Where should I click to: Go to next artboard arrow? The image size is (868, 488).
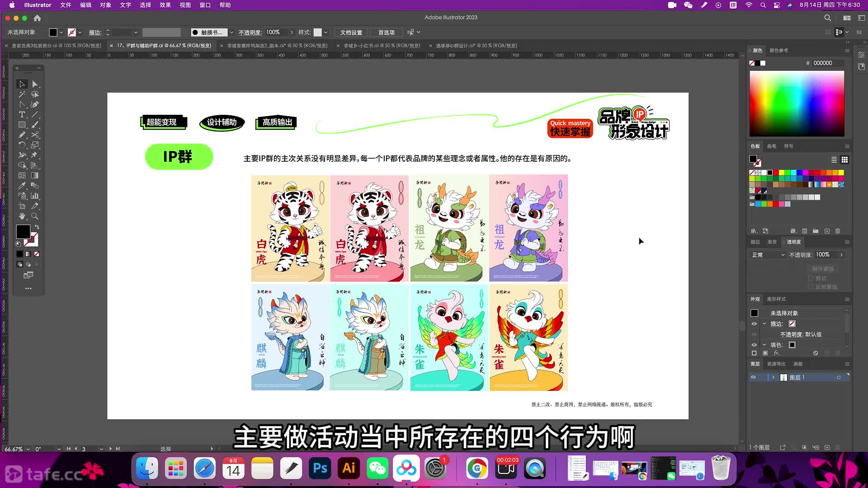click(110, 449)
